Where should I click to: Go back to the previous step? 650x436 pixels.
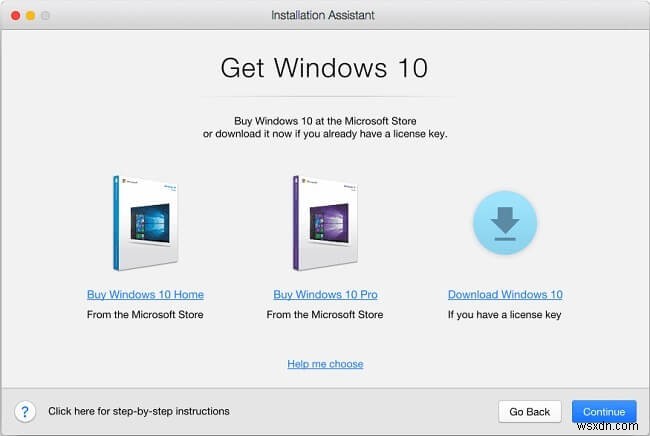click(x=530, y=412)
